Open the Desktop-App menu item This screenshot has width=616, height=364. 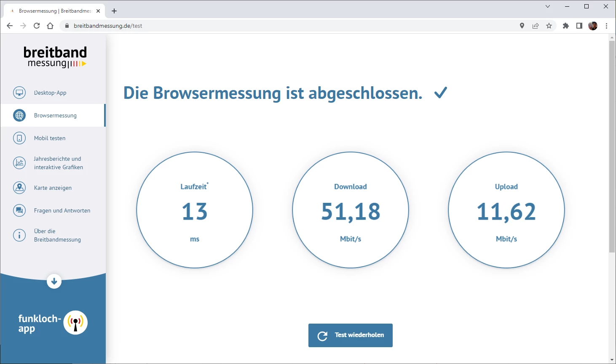(x=53, y=93)
